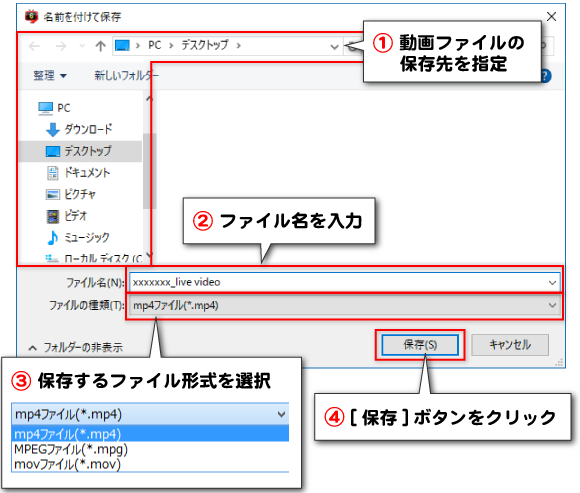Open ダウンロード folder in sidebar

[78, 129]
